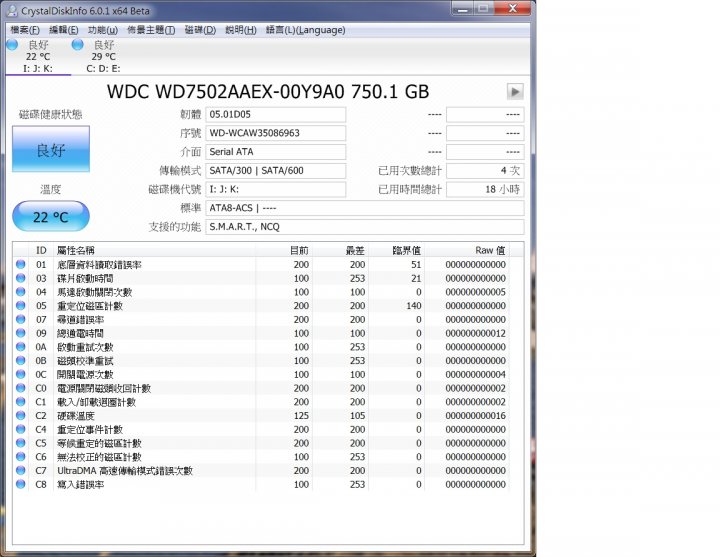This screenshot has width=720, height=557.
Task: Click threshold value 140 in row 05
Action: click(414, 306)
